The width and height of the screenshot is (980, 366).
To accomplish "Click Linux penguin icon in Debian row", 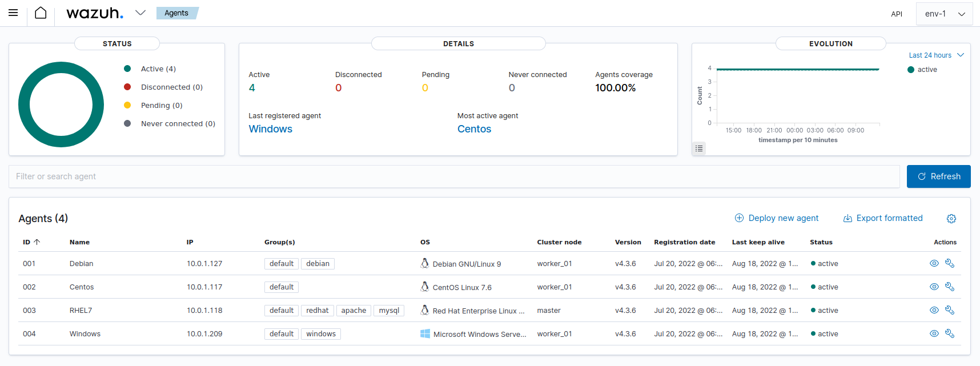I will coord(424,263).
